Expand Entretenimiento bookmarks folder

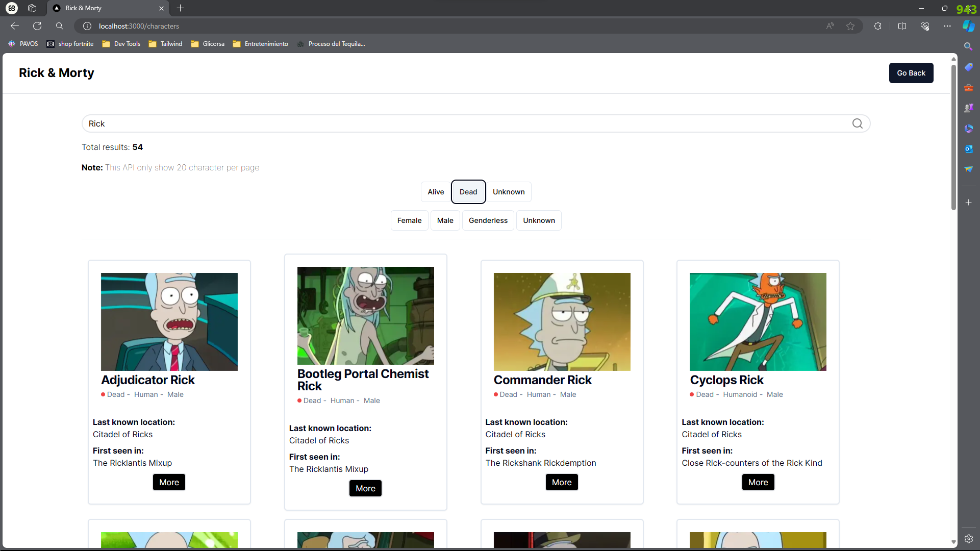(261, 44)
